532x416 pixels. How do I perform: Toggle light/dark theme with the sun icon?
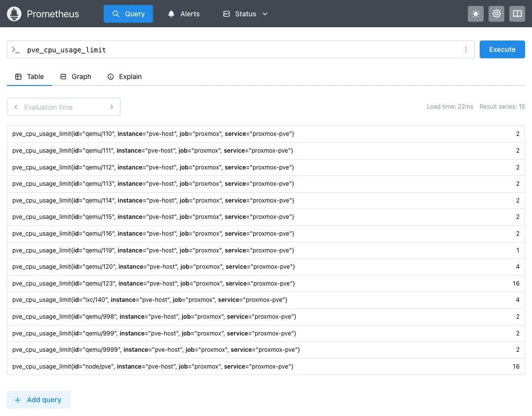[476, 14]
